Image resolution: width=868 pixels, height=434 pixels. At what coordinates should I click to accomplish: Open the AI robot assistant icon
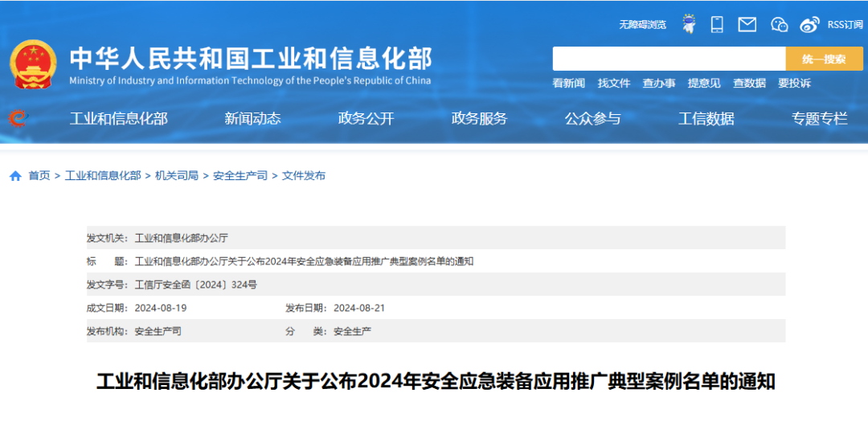click(689, 24)
